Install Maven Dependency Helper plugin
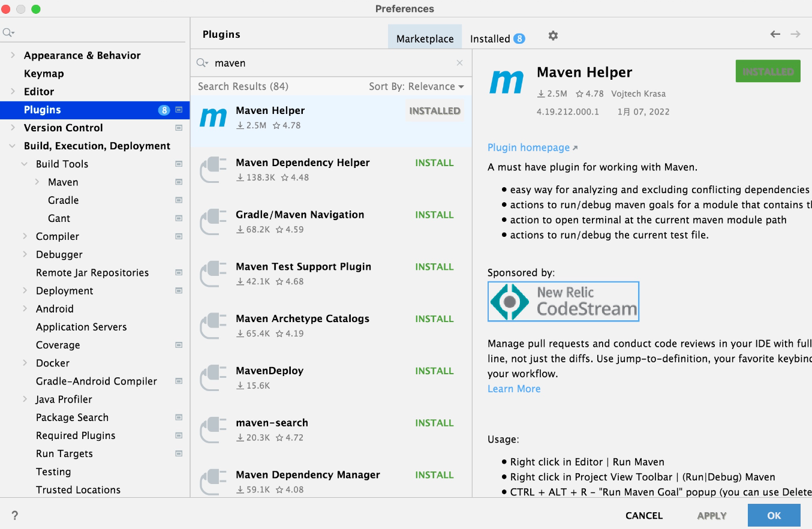This screenshot has height=529, width=812. pos(434,163)
